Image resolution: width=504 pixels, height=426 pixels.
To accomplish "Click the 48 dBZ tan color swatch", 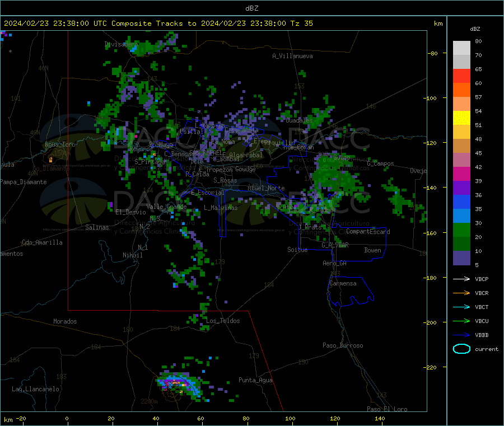I will [x=461, y=146].
